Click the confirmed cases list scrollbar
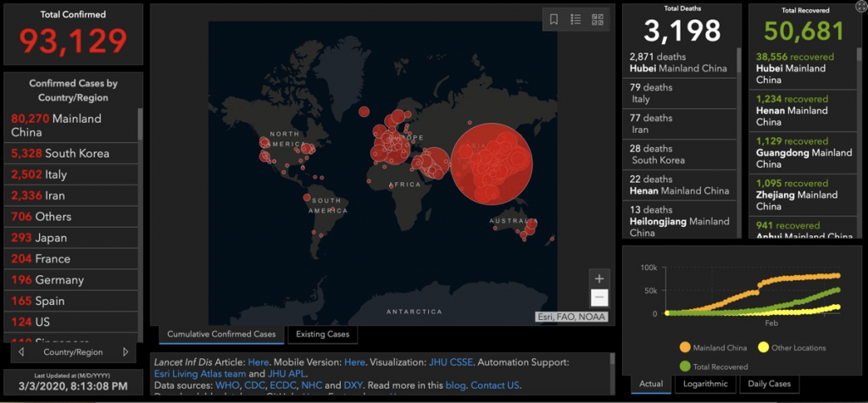Viewport: 868px width, 403px height. pos(140,124)
